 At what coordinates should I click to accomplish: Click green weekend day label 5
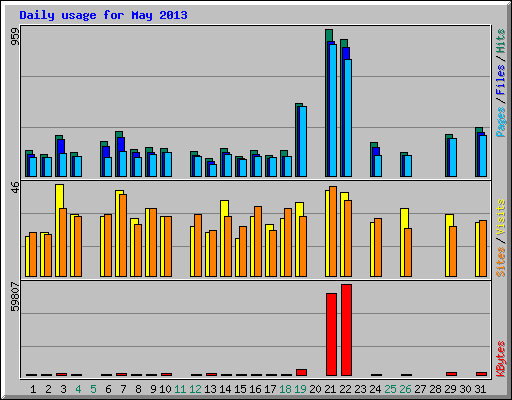(x=93, y=389)
